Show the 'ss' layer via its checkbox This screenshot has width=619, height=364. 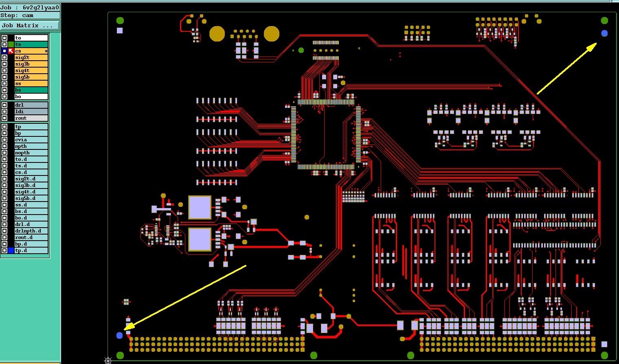point(4,83)
